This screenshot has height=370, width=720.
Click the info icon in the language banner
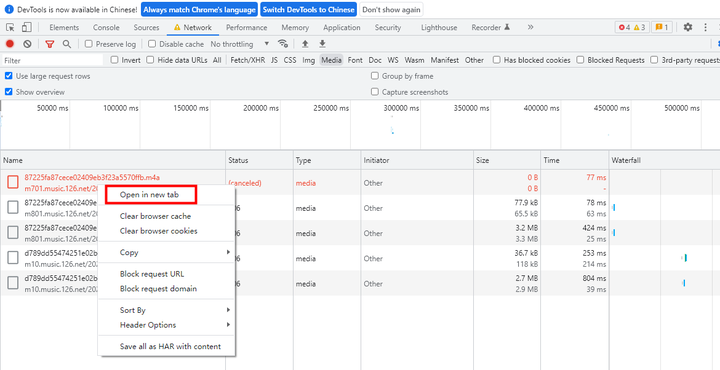click(9, 9)
